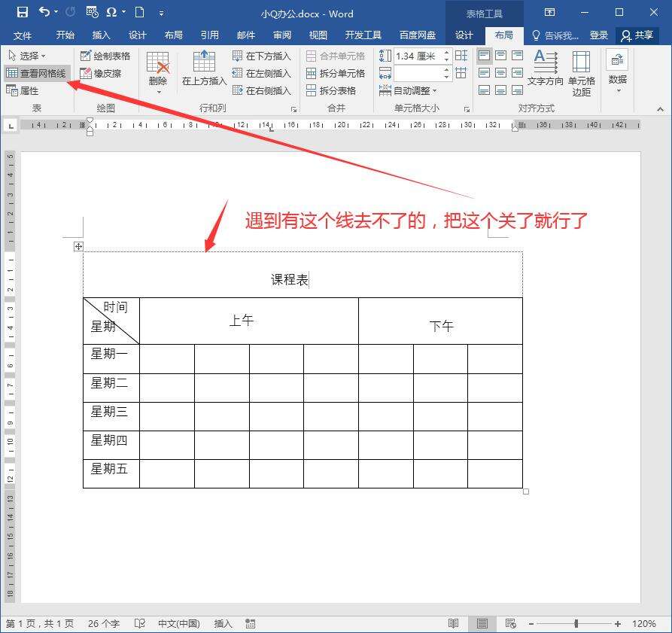The image size is (672, 633).
Task: Click Tell me (告诉我) search box
Action: pos(555,35)
